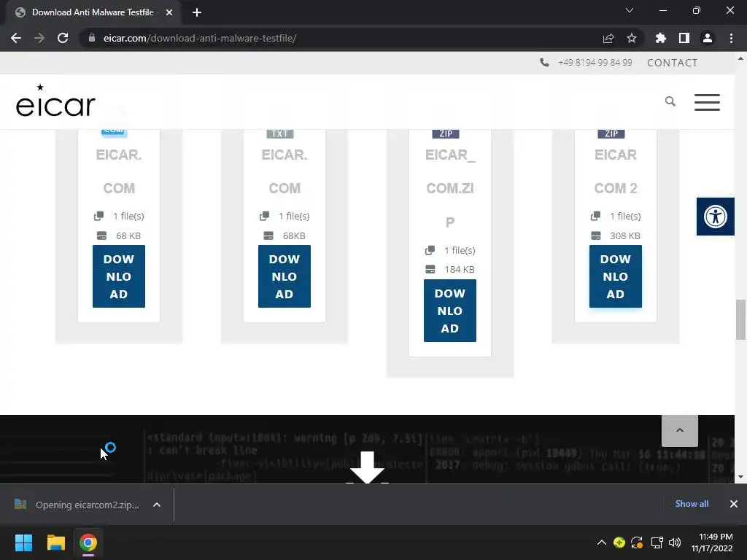This screenshot has height=560, width=747.
Task: Open the volume speaker icon
Action: [x=675, y=542]
